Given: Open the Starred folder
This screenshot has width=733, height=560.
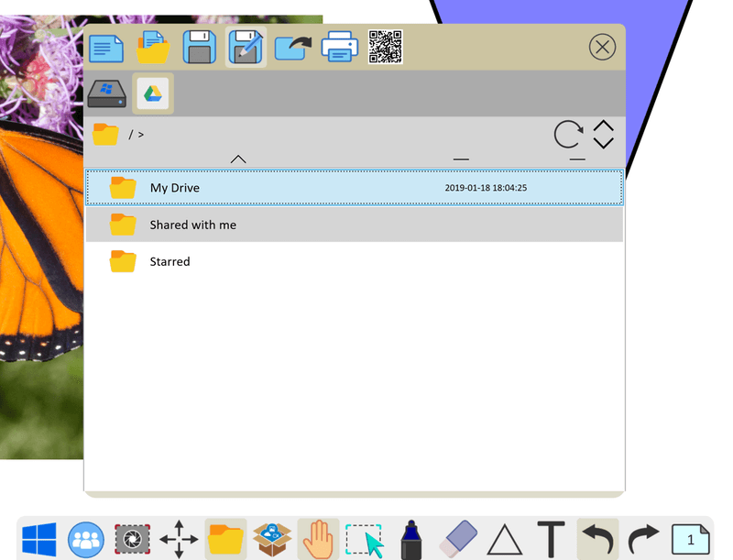Looking at the screenshot, I should 355,261.
